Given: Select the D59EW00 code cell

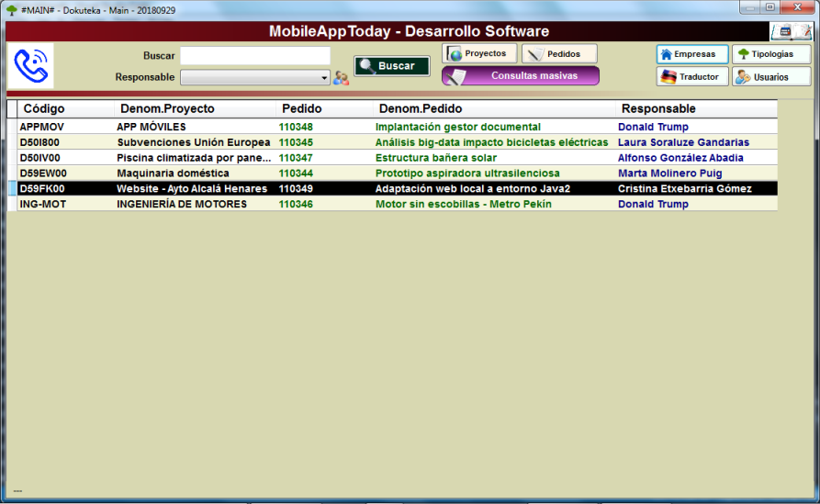Looking at the screenshot, I should (43, 174).
